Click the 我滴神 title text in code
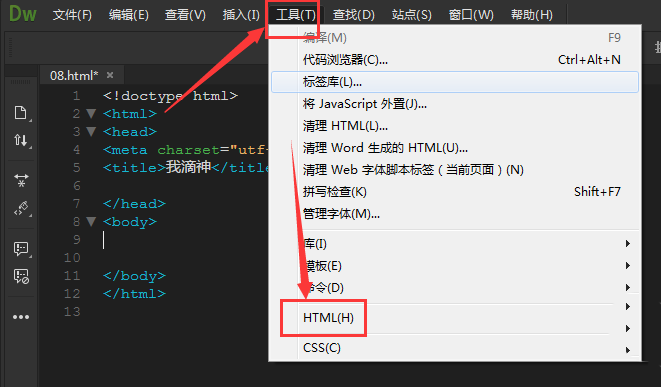 188,167
